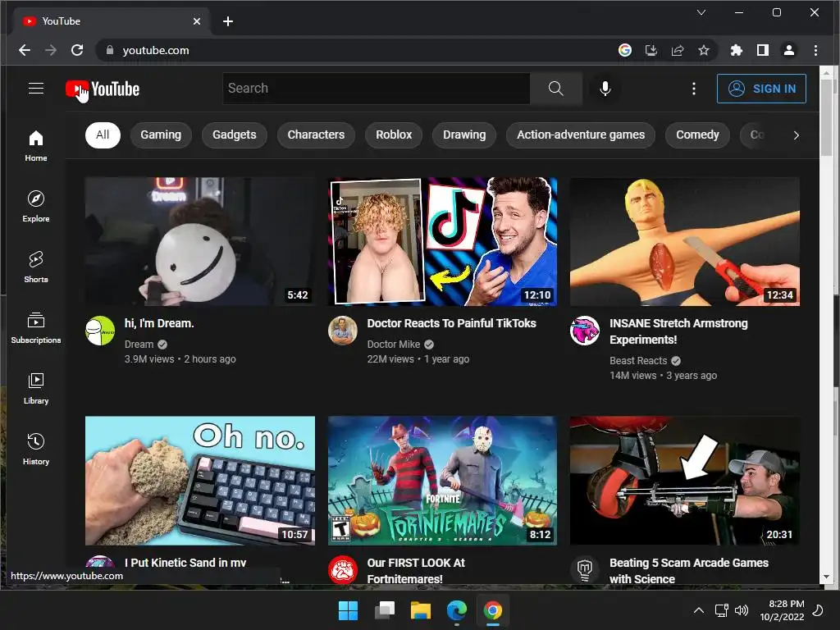Screen dimensions: 840x630
Task: Select Action-adventure games chip
Action: click(581, 135)
